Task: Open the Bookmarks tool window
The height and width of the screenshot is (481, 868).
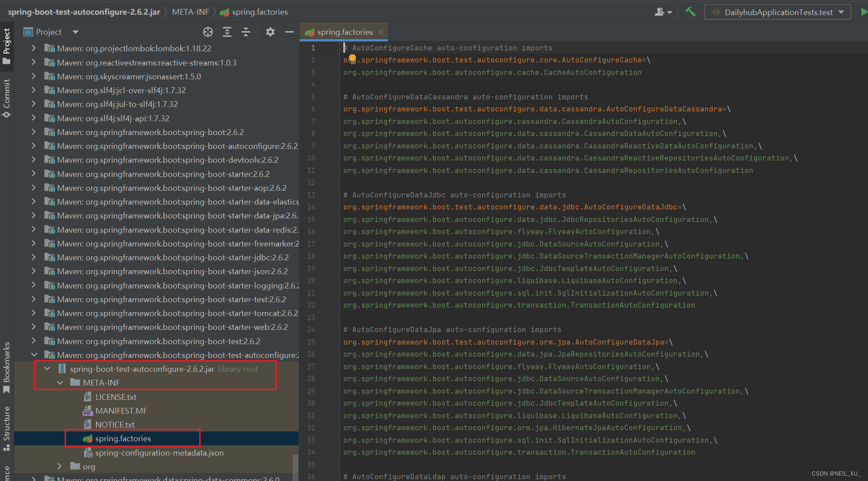Action: click(x=7, y=368)
